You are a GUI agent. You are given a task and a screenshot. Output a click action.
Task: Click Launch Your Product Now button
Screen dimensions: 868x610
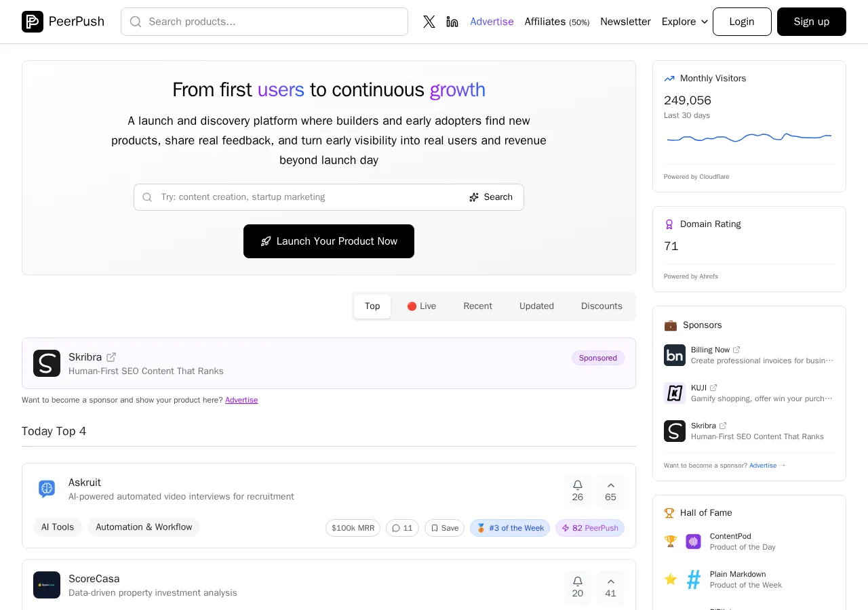point(329,241)
